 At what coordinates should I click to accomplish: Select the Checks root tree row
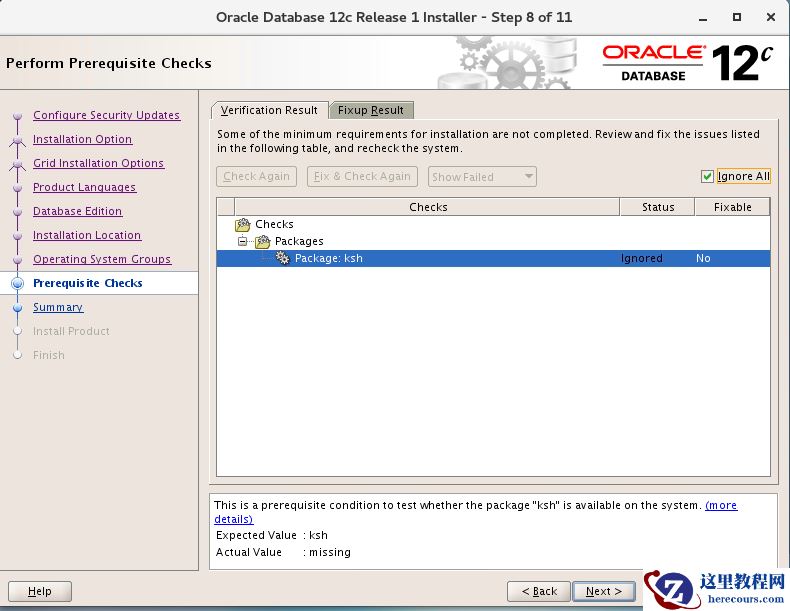(x=493, y=225)
